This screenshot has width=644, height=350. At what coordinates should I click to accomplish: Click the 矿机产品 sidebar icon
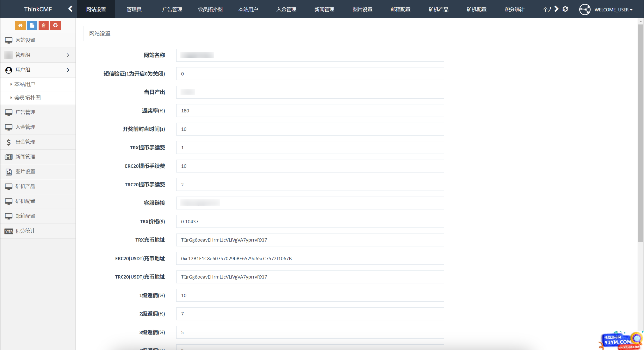pyautogui.click(x=9, y=186)
